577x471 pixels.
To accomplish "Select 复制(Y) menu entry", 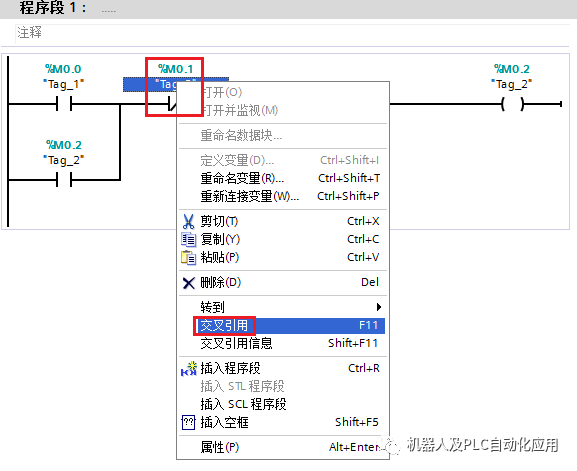I will tap(282, 240).
